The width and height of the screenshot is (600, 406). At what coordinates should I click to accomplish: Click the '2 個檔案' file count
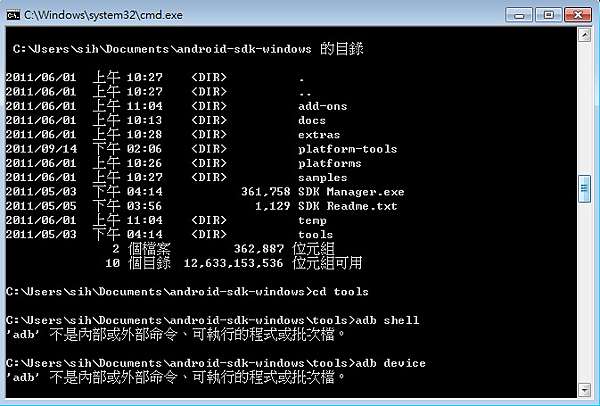142,249
